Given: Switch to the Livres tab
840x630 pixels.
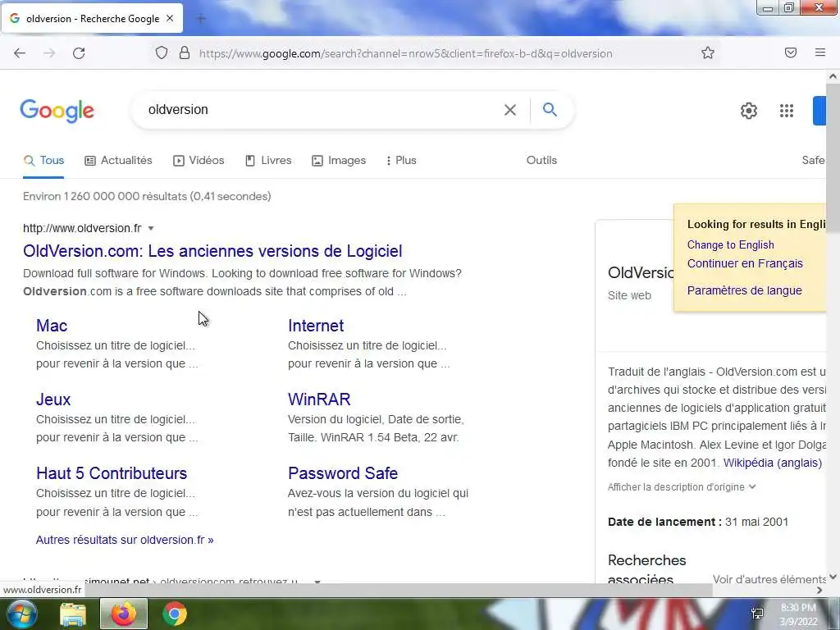Looking at the screenshot, I should click(268, 160).
